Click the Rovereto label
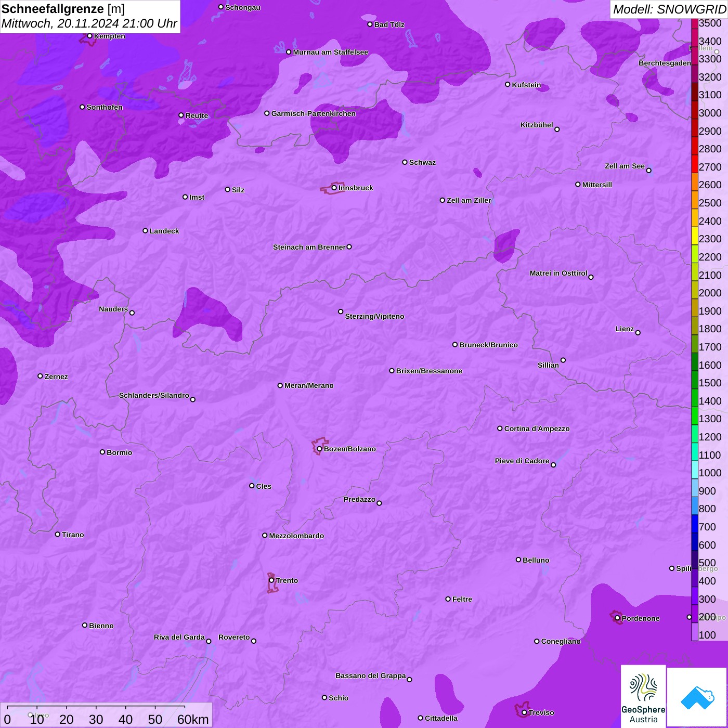 [x=234, y=637]
